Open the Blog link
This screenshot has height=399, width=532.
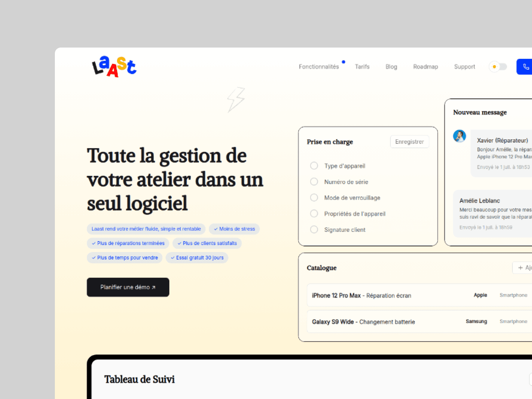coord(391,66)
